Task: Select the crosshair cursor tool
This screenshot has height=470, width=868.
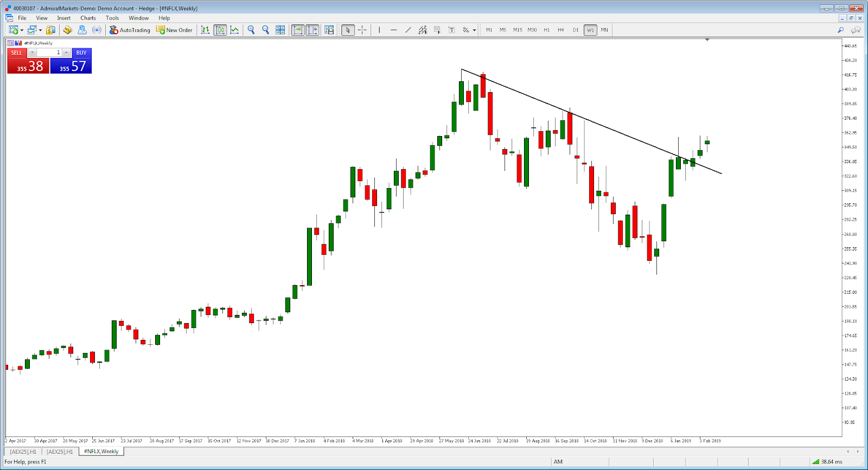Action: [362, 30]
